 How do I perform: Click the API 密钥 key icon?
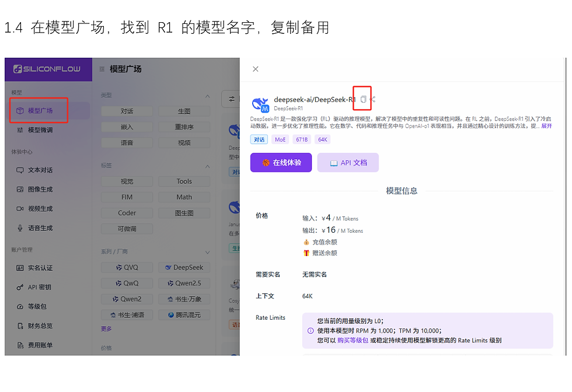[x=20, y=288]
